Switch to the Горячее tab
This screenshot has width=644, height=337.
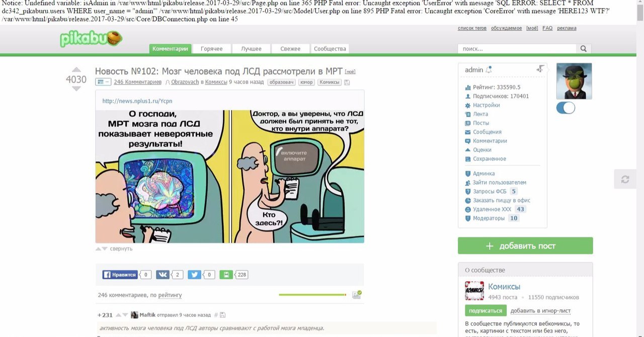click(x=212, y=49)
